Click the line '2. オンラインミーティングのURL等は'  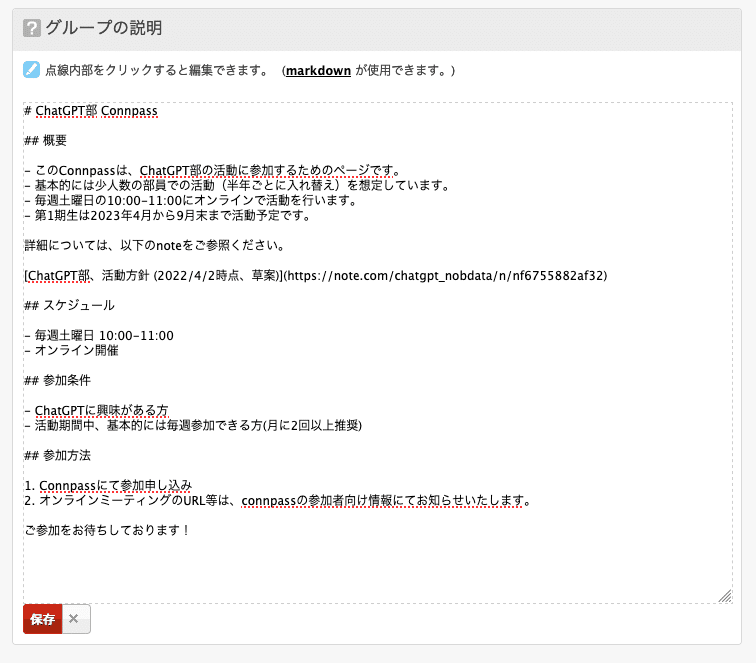tap(278, 500)
